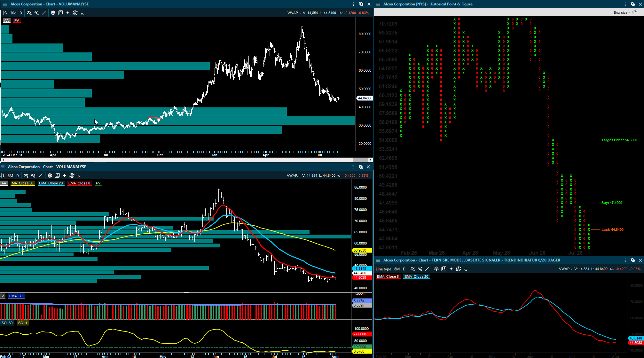Toggle SO 1 stochastic legend
Viewport: 644px width, 358px height.
pos(23,323)
